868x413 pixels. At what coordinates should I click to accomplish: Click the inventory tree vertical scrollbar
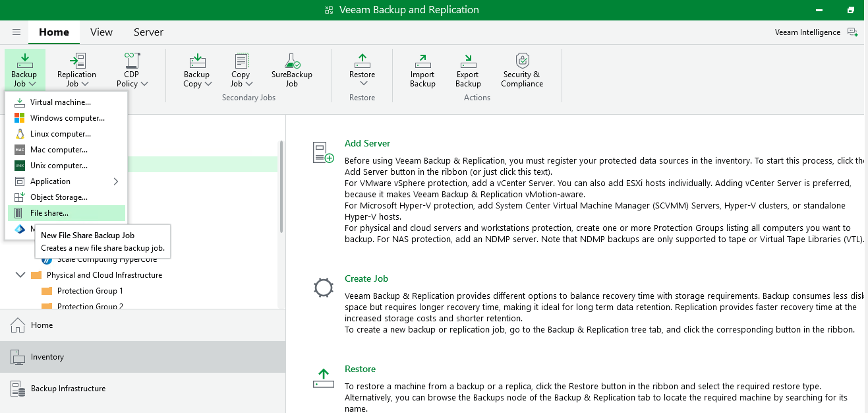coord(281,186)
